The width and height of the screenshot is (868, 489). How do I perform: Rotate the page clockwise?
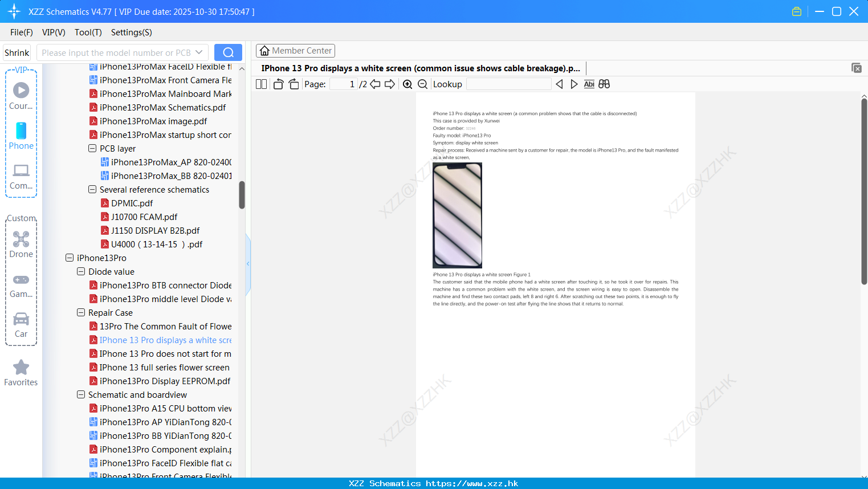click(294, 84)
